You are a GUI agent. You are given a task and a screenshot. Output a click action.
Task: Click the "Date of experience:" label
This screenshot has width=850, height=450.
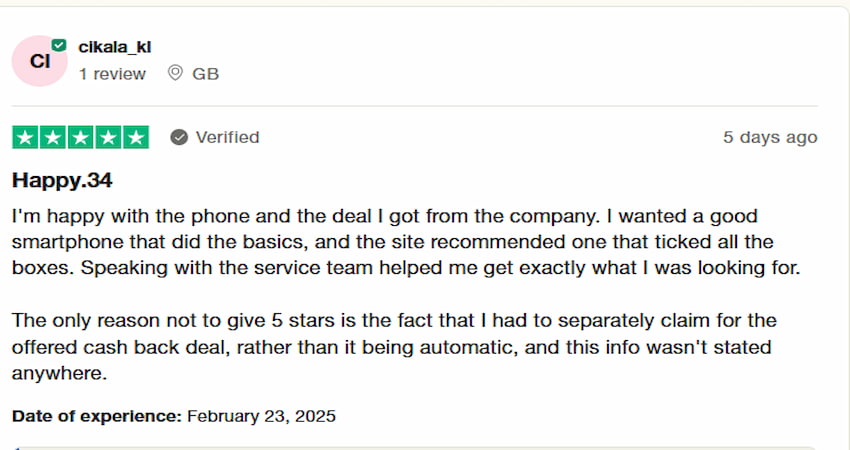click(x=96, y=416)
